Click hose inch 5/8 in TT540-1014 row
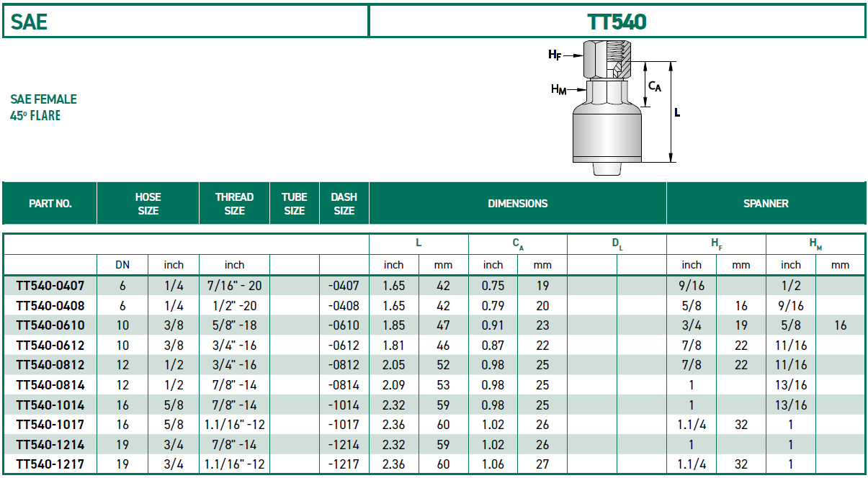This screenshot has height=478, width=868. pyautogui.click(x=174, y=405)
